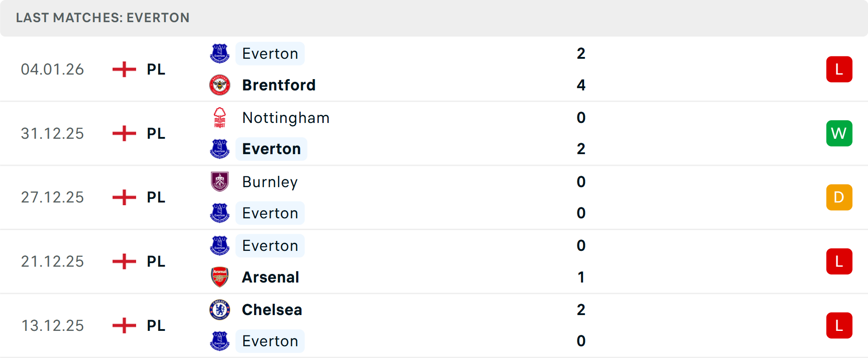868x358 pixels.
Task: Open the Brentford team link
Action: (278, 85)
